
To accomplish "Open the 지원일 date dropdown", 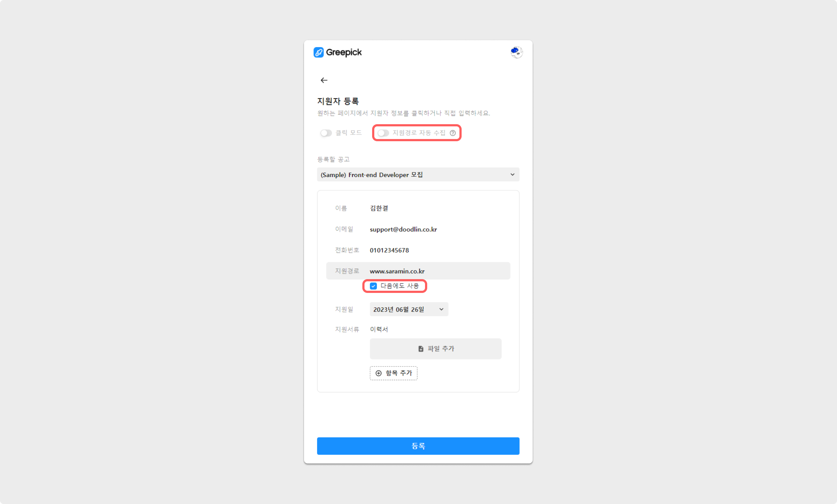I will point(409,310).
